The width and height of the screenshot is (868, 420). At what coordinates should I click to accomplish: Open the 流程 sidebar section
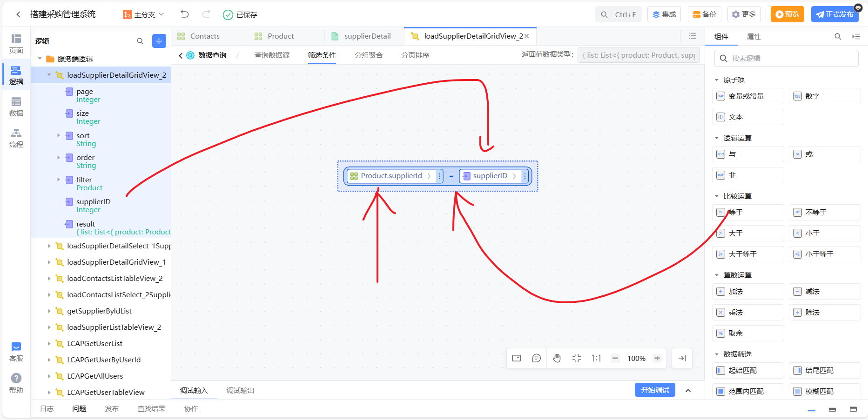(x=16, y=138)
